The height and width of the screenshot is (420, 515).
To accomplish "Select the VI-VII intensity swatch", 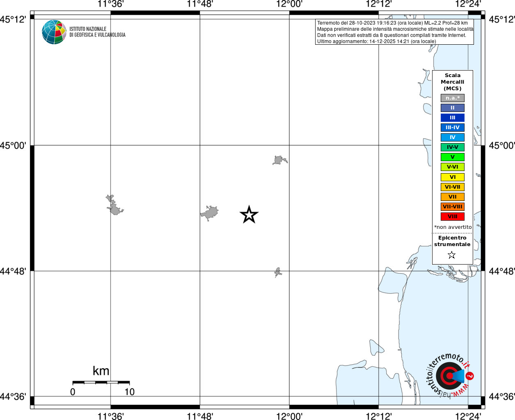I will click(453, 187).
